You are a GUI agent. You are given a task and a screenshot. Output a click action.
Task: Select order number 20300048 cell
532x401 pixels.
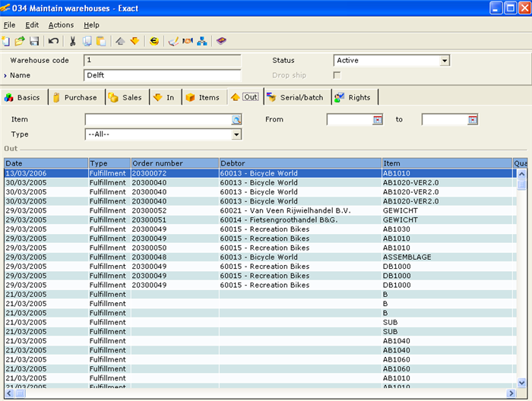tap(175, 257)
